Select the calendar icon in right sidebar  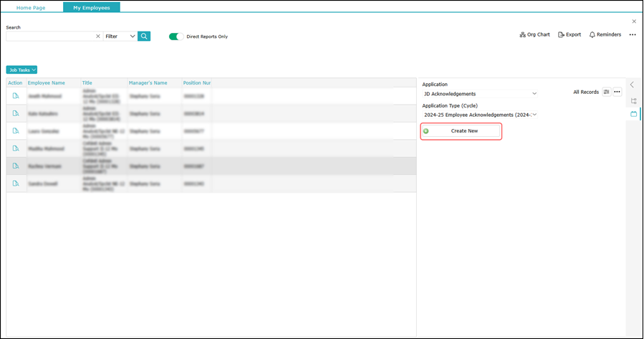(x=633, y=114)
